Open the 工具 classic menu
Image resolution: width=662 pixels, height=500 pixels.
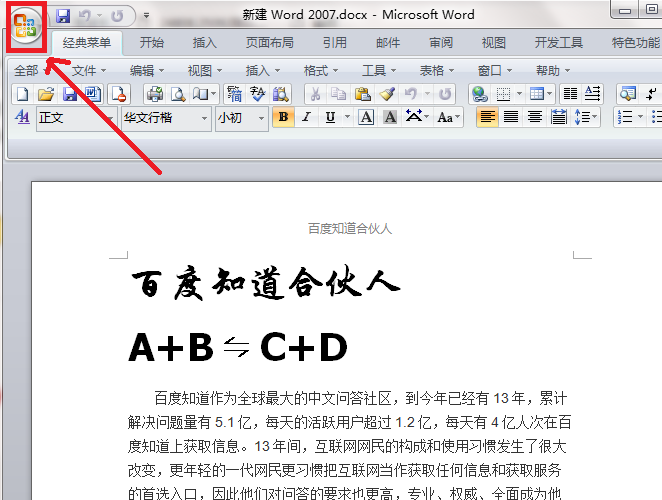tap(379, 71)
